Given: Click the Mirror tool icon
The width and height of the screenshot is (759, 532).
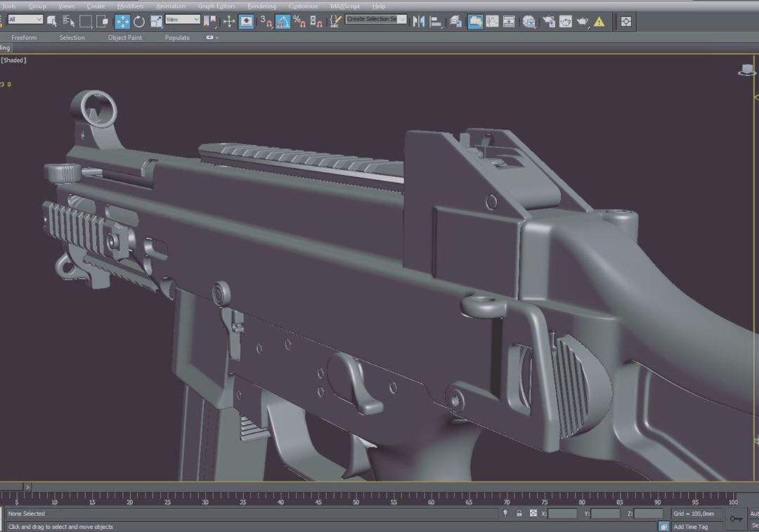Looking at the screenshot, I should click(419, 21).
